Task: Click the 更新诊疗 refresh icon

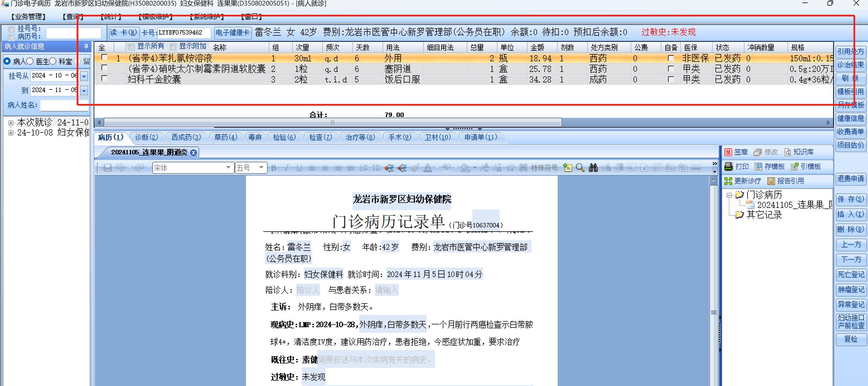Action: click(x=728, y=181)
